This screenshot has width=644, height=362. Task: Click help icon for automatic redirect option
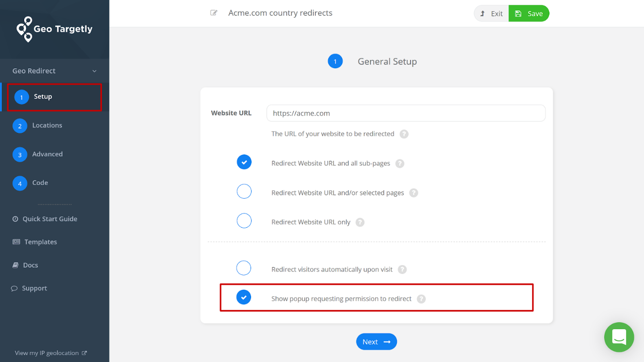pyautogui.click(x=402, y=270)
